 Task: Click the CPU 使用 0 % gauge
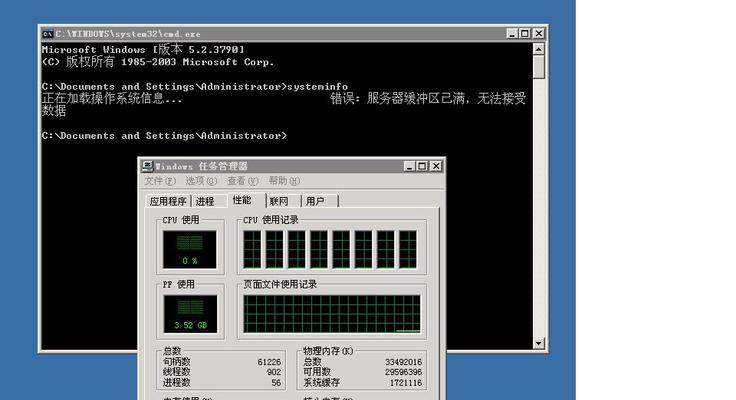click(190, 249)
